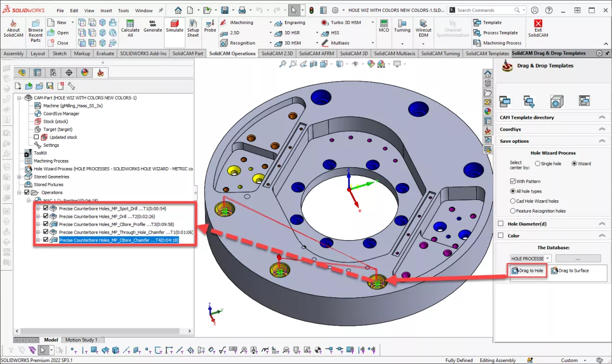This screenshot has height=364, width=612.
Task: Switch to the SolidCAM 2.5D tab
Action: 277,53
